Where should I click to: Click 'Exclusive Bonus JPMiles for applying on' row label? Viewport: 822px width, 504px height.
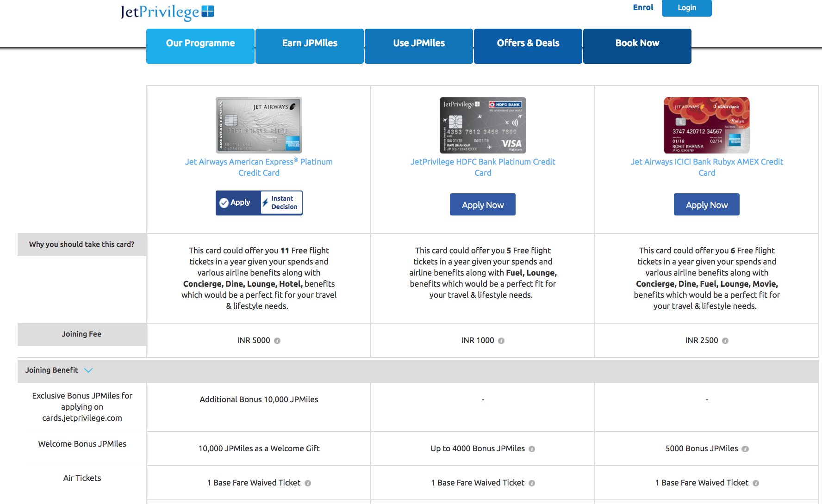(82, 407)
